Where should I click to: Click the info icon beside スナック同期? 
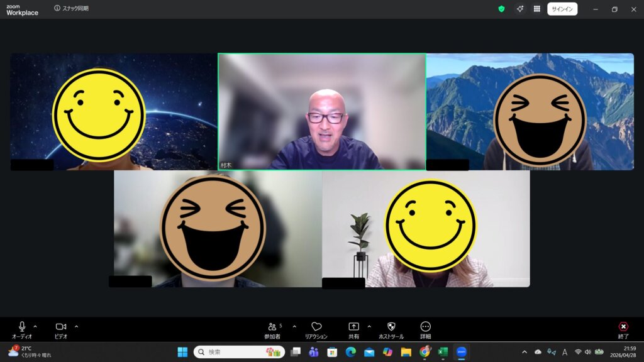click(57, 8)
